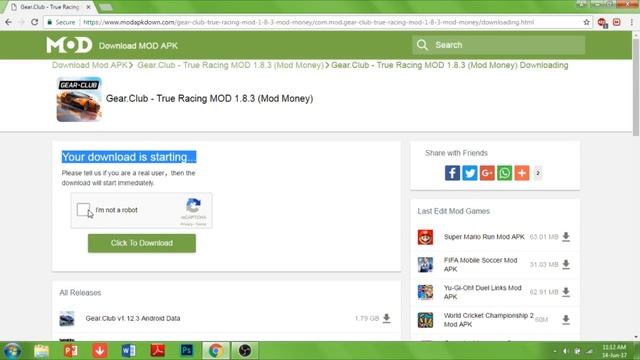Screen dimensions: 640x360
Task: Check the I'm not a robot checkbox
Action: [83, 210]
